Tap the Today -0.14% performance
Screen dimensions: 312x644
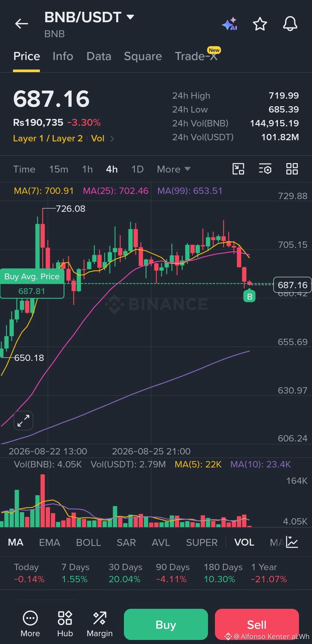29,573
